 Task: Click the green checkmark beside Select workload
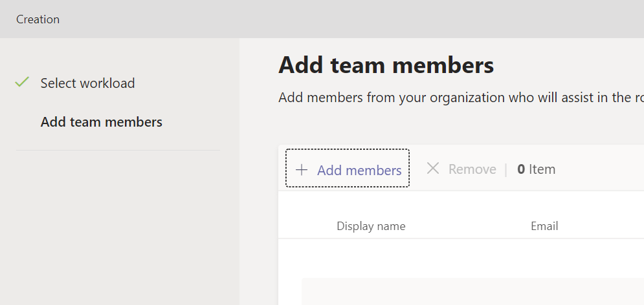[x=23, y=82]
